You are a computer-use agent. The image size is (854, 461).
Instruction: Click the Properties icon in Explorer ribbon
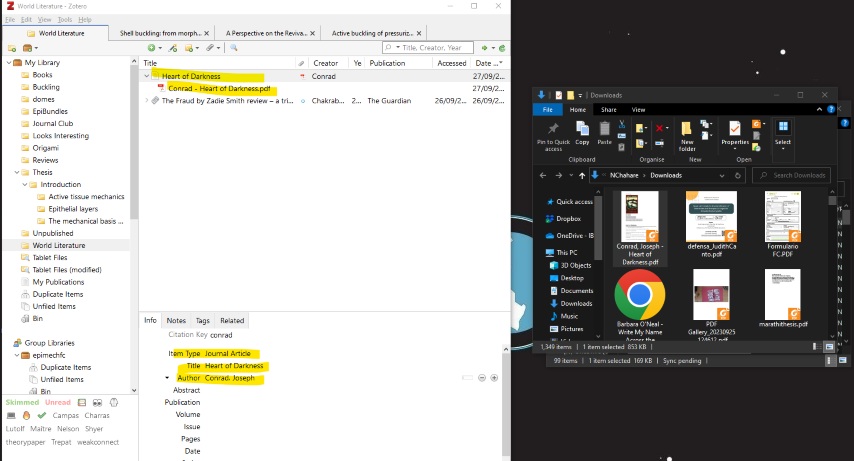pos(735,129)
